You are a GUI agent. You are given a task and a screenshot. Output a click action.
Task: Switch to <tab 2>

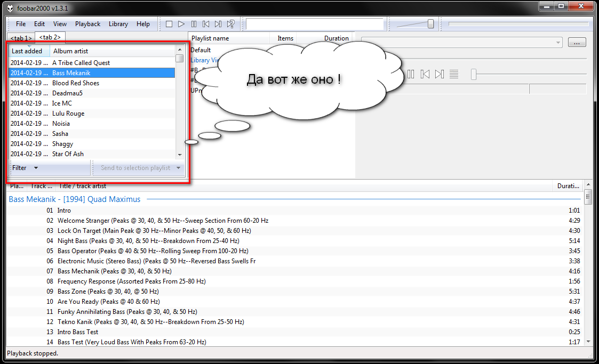pyautogui.click(x=50, y=37)
